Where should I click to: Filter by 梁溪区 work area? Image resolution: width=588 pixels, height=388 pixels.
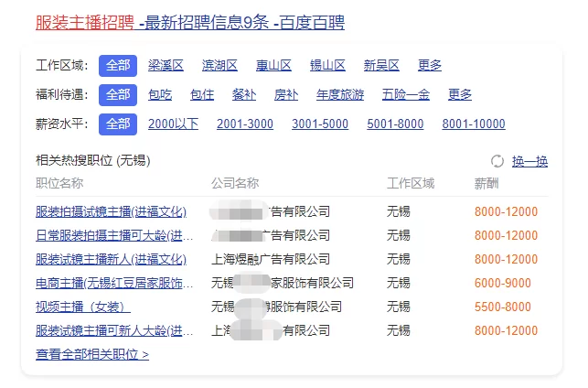(x=166, y=65)
